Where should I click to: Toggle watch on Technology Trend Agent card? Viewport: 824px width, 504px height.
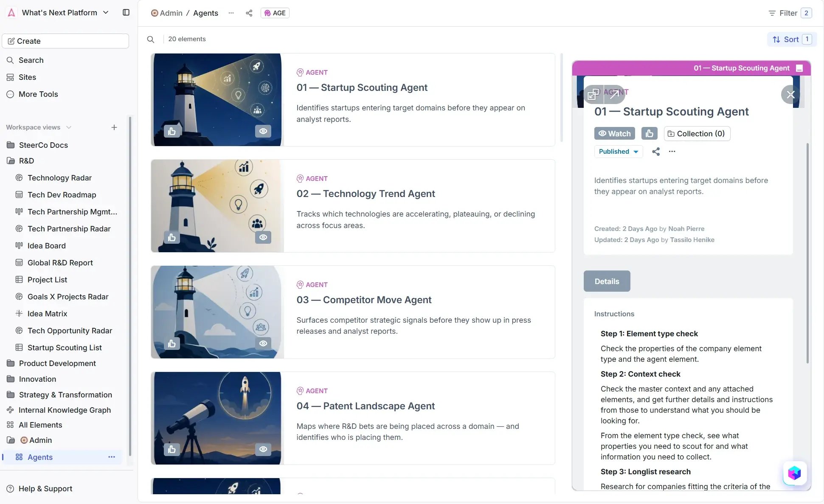(263, 237)
